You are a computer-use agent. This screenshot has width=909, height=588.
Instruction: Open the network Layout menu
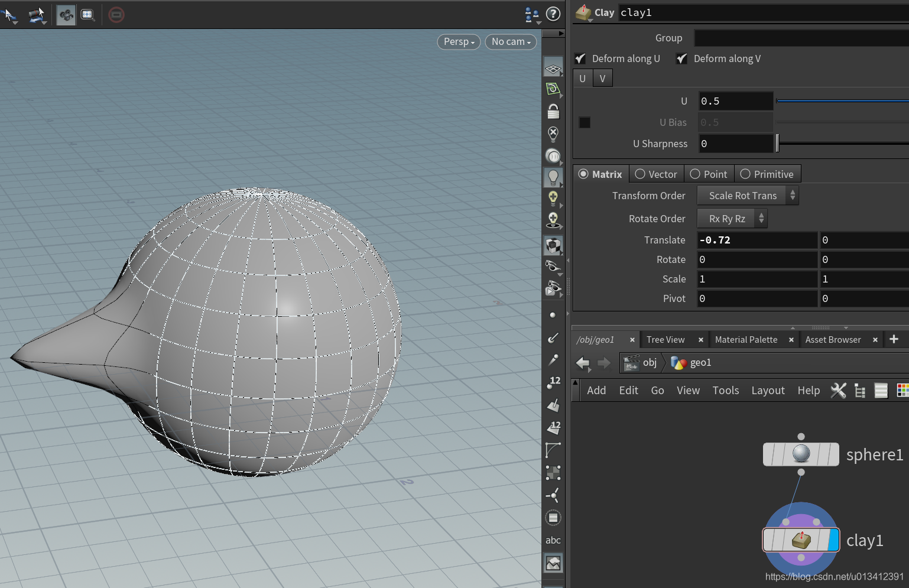tap(768, 391)
